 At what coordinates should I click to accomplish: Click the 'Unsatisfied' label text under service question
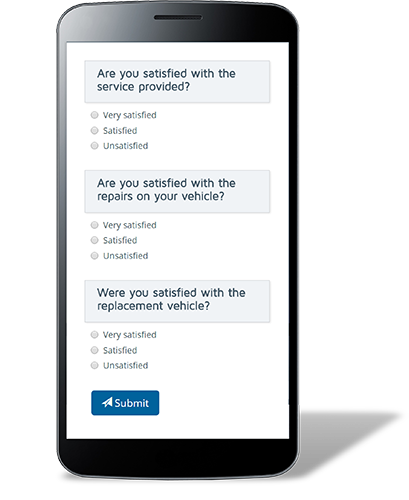click(125, 146)
